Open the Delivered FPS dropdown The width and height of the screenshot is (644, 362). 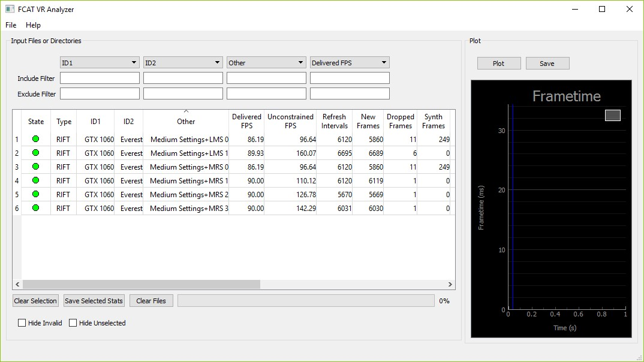point(350,62)
